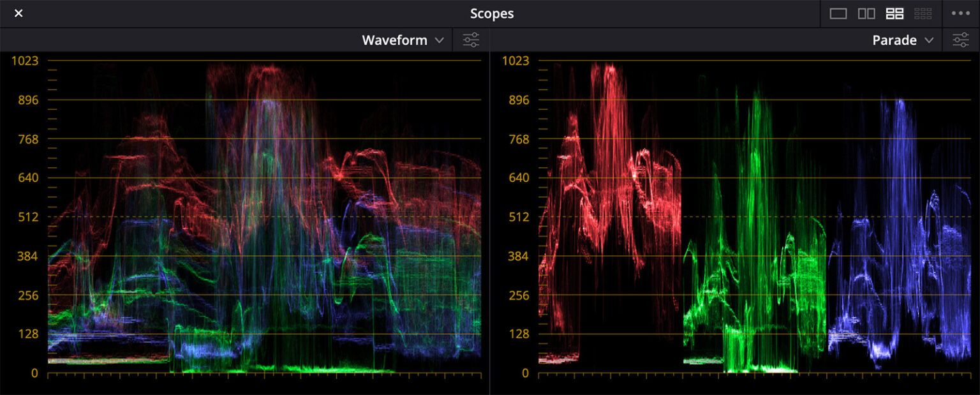Open the Parade scope settings sliders icon
Viewport: 980px width, 395px height.
961,40
